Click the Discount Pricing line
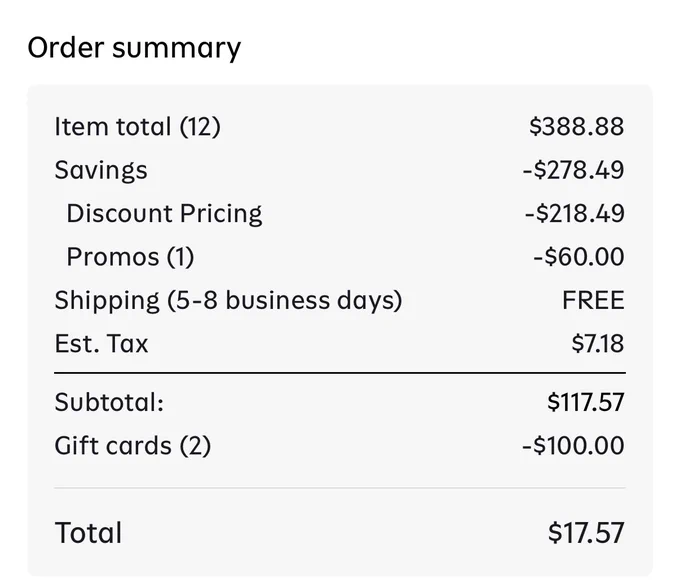The height and width of the screenshot is (588, 680). pos(164,213)
